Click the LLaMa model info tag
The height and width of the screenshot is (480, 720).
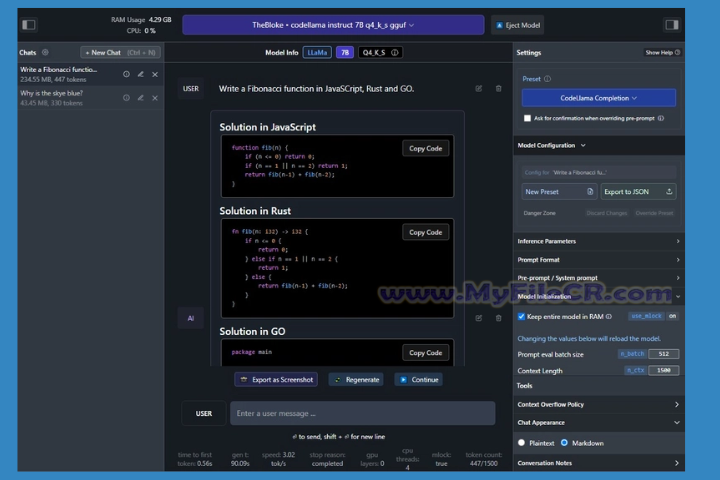pyautogui.click(x=317, y=52)
